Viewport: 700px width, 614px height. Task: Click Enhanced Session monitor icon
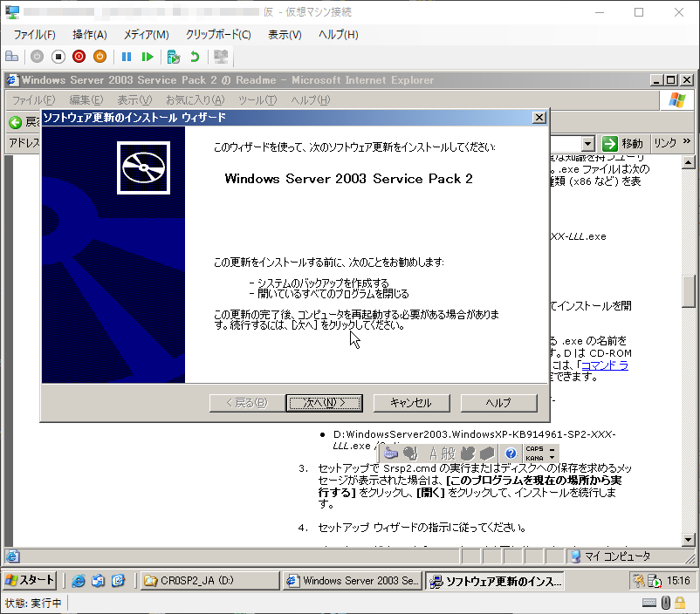click(x=221, y=57)
